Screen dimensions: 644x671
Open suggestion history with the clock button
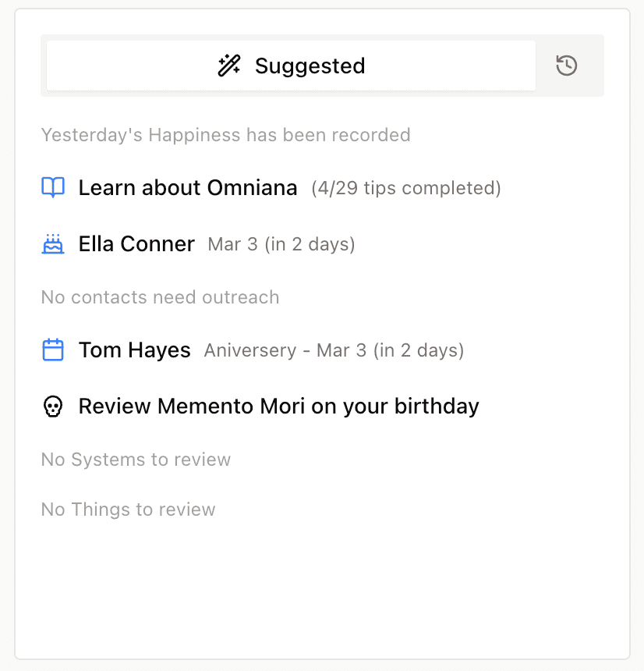click(566, 66)
